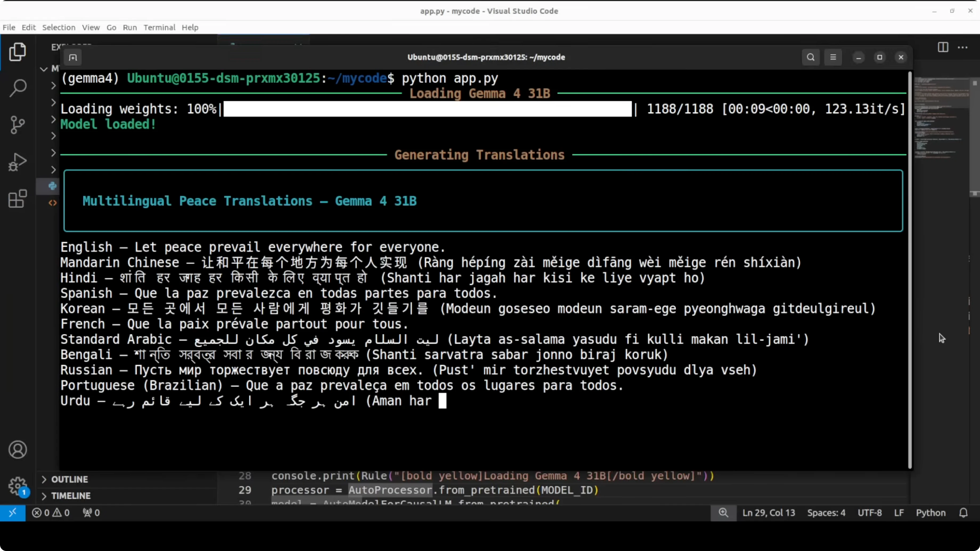Open the Search view in activity bar

point(18,88)
